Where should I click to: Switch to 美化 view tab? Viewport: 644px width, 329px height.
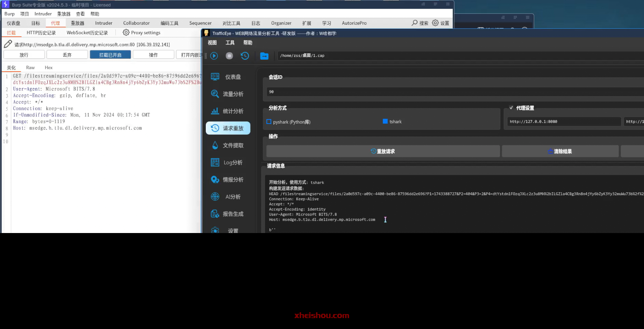pyautogui.click(x=11, y=68)
